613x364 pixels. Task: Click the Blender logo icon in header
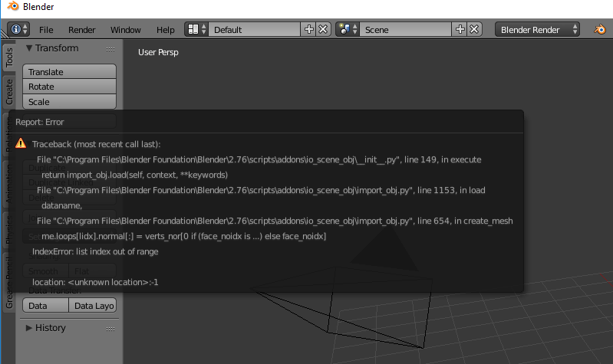600,29
